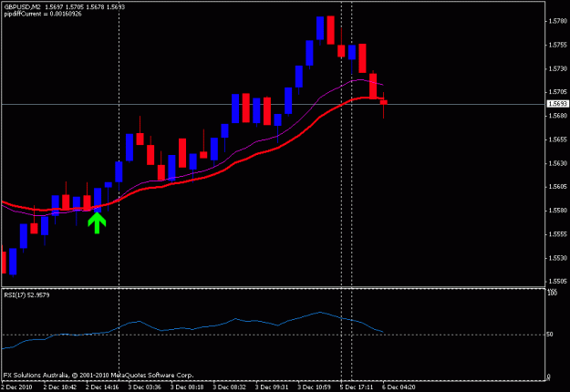The width and height of the screenshot is (570, 392).
Task: Click price axis label 1.5580
Action: pyautogui.click(x=557, y=211)
